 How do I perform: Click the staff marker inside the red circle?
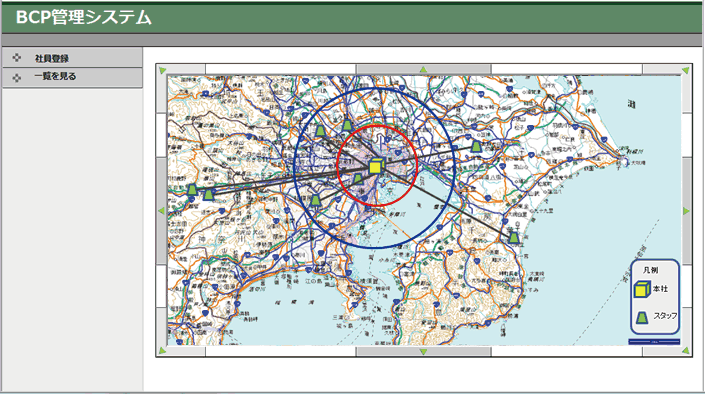357,179
